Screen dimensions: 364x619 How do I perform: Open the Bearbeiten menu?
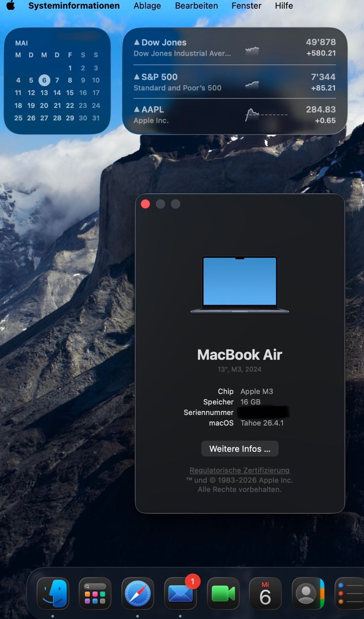[x=196, y=6]
